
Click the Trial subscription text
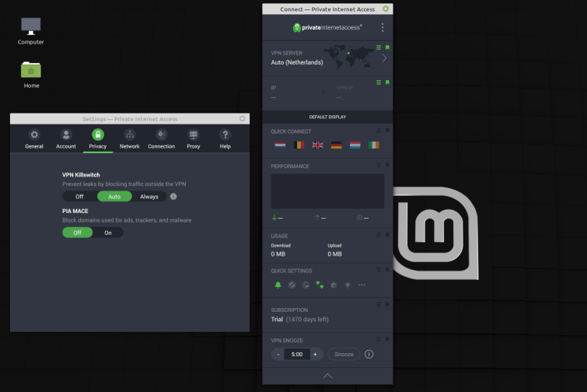coord(277,320)
